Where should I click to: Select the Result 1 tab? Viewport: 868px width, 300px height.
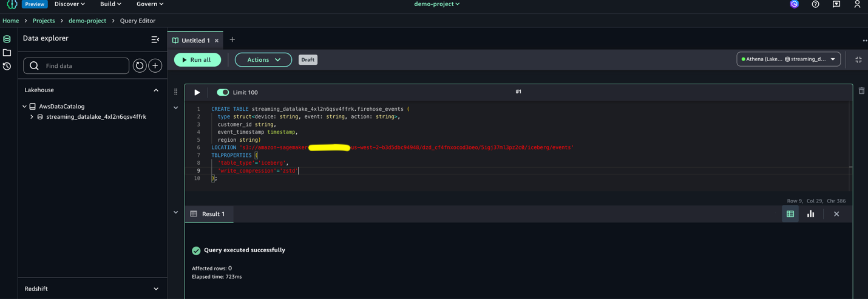pyautogui.click(x=208, y=214)
